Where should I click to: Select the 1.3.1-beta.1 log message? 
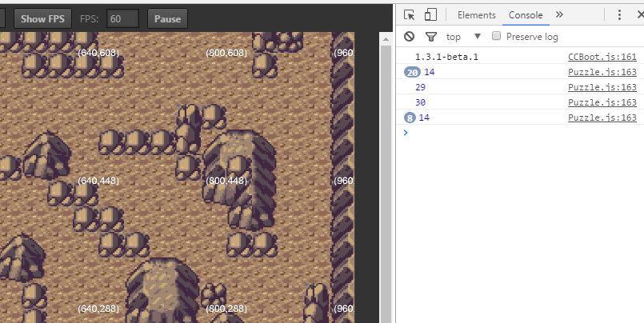click(446, 57)
